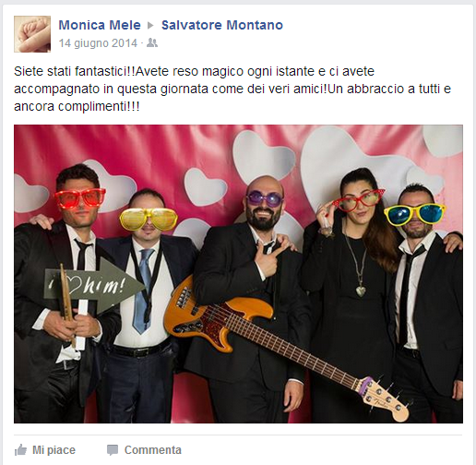Click the "i ♥ him!" arrow sign in photo
The height and width of the screenshot is (465, 476).
coord(94,286)
